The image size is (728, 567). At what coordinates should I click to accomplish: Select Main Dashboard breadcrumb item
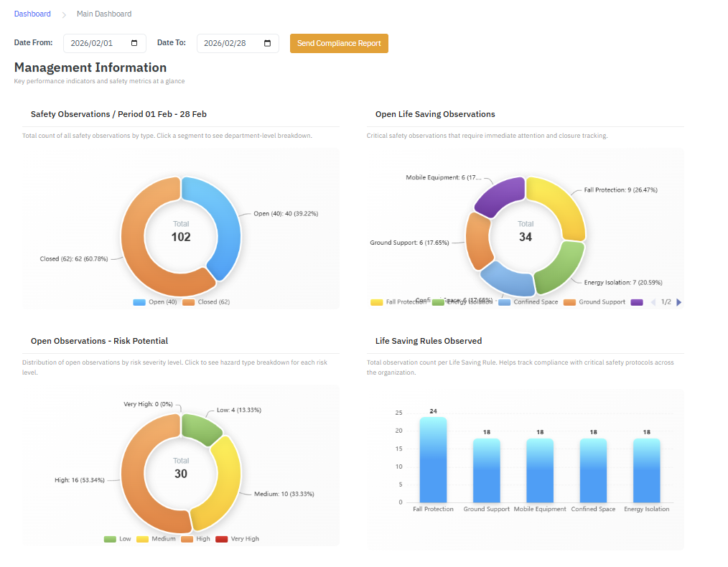[x=104, y=14]
